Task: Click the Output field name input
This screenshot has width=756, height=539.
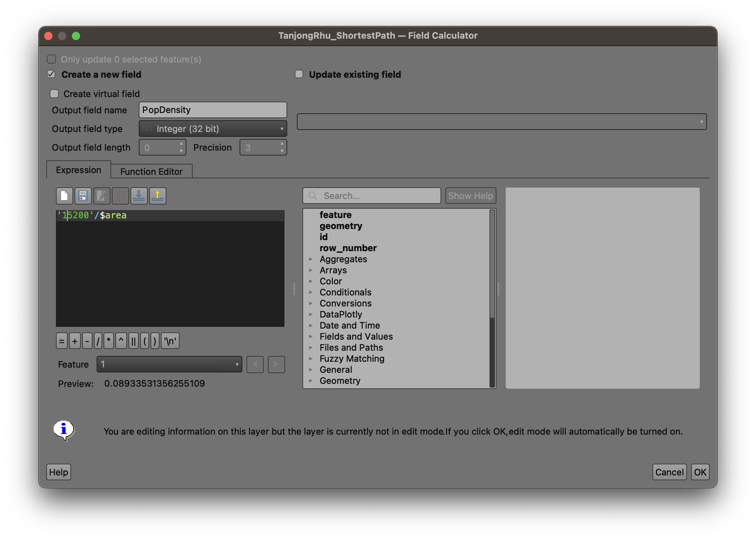Action: click(x=213, y=110)
